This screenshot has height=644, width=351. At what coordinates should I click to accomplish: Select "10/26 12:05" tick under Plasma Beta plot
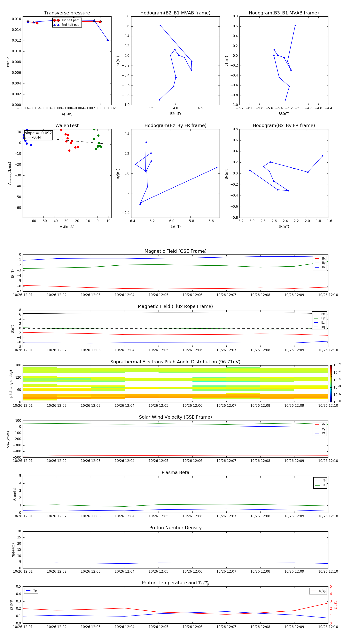(x=158, y=516)
